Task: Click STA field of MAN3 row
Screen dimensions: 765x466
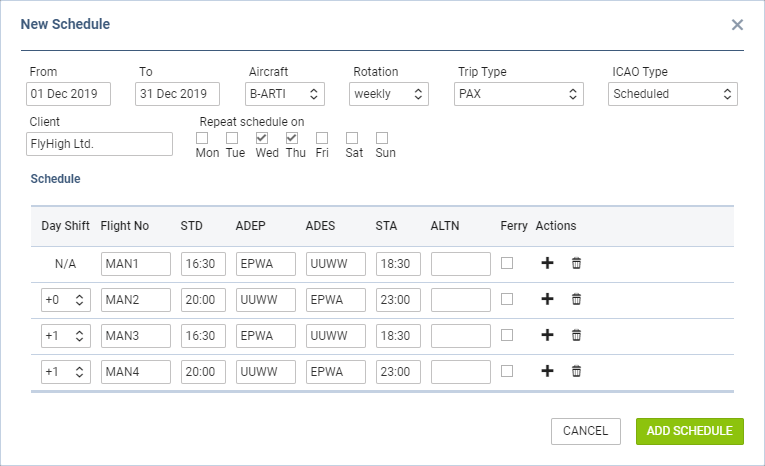Action: 399,336
